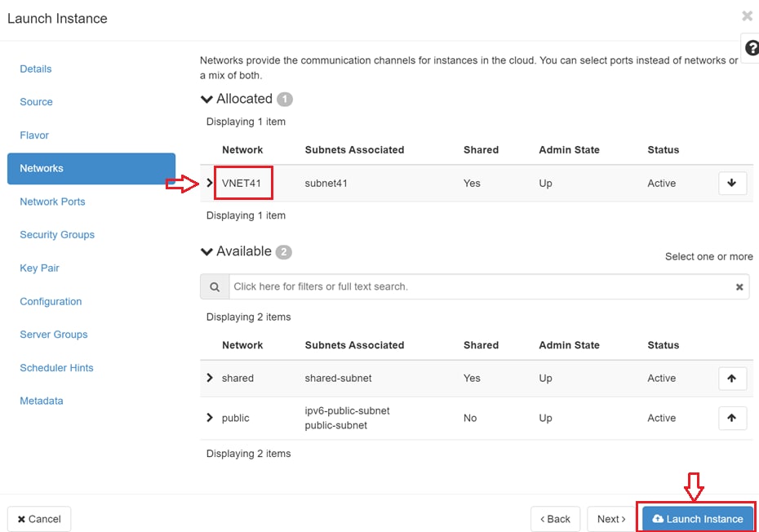The height and width of the screenshot is (532, 759).
Task: Click the Available count badge
Action: tap(284, 252)
